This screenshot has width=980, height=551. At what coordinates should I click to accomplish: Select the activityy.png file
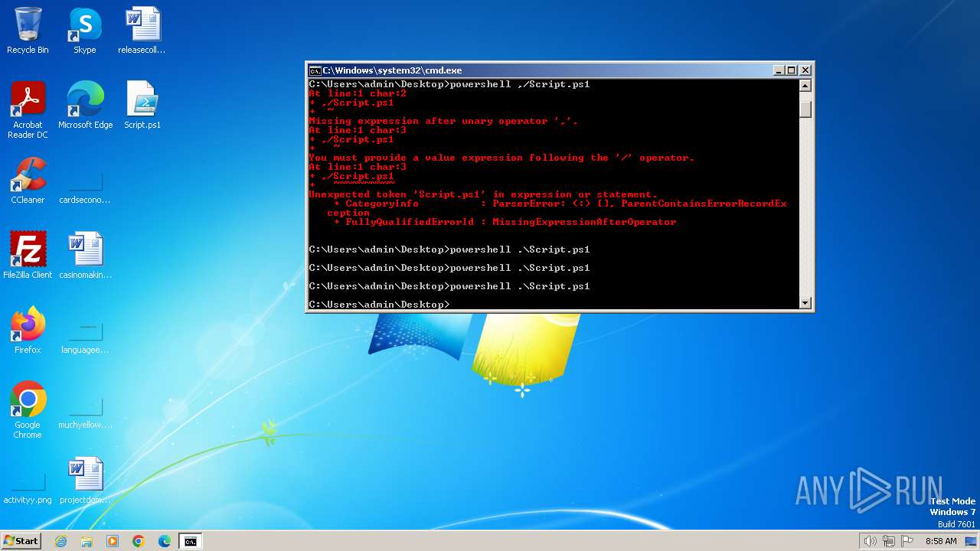tap(28, 488)
